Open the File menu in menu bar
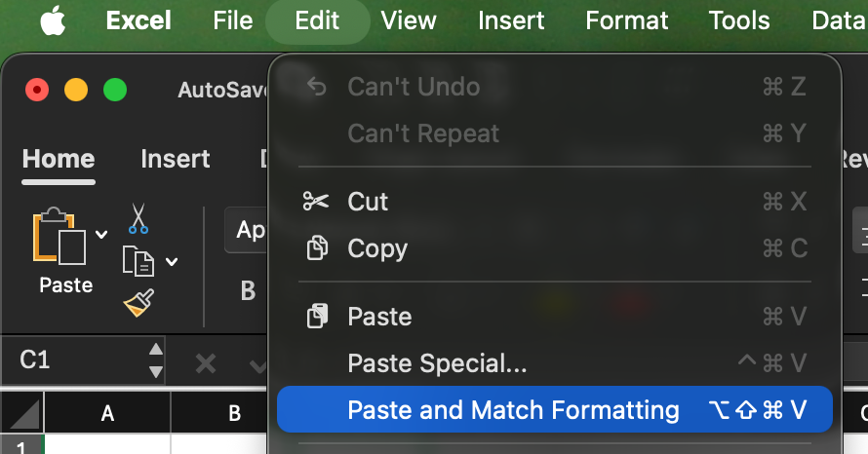The image size is (868, 454). click(232, 20)
